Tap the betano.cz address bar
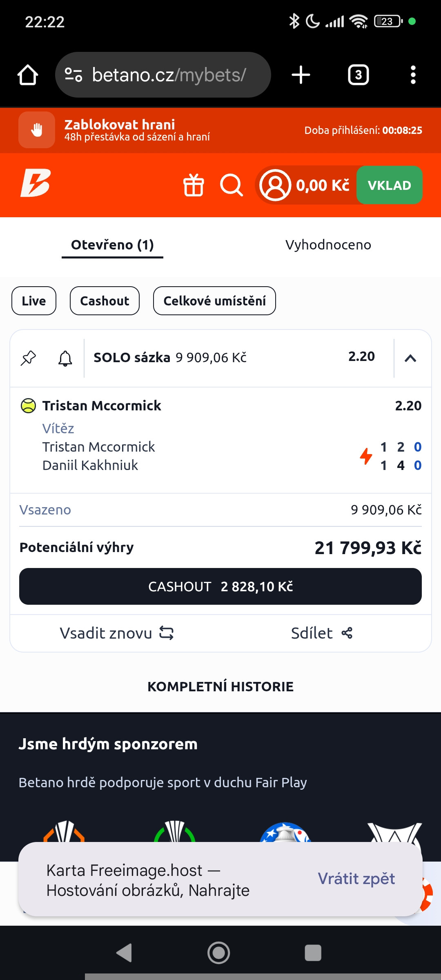The height and width of the screenshot is (980, 441). tap(163, 75)
